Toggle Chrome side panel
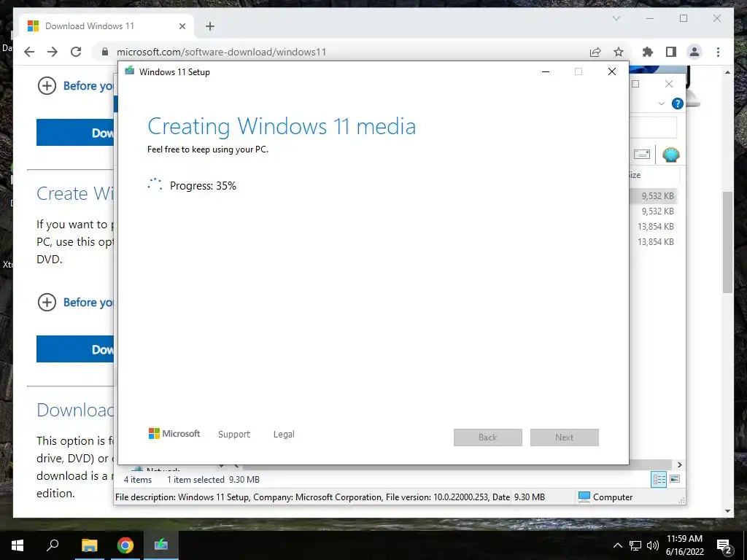Image resolution: width=747 pixels, height=560 pixels. coord(671,52)
